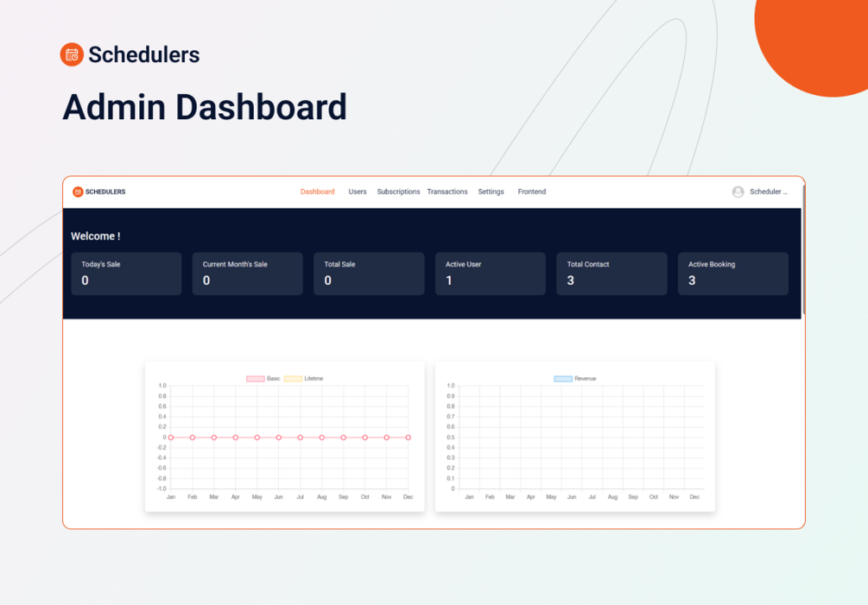Click the Schedulers logo icon in navbar
This screenshot has width=868, height=605.
click(x=78, y=192)
